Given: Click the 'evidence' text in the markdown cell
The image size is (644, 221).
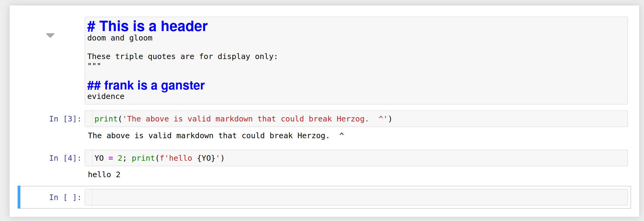Looking at the screenshot, I should (106, 96).
